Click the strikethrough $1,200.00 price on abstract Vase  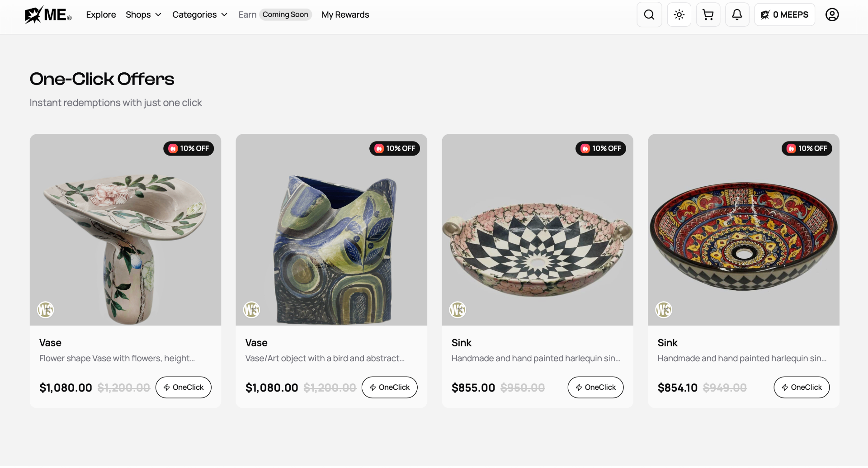coord(330,388)
